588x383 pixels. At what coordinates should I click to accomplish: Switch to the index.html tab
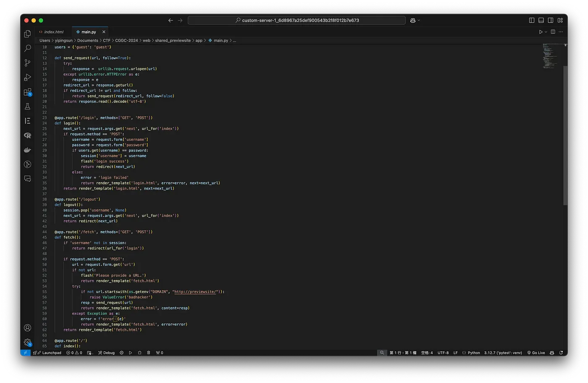tap(54, 32)
